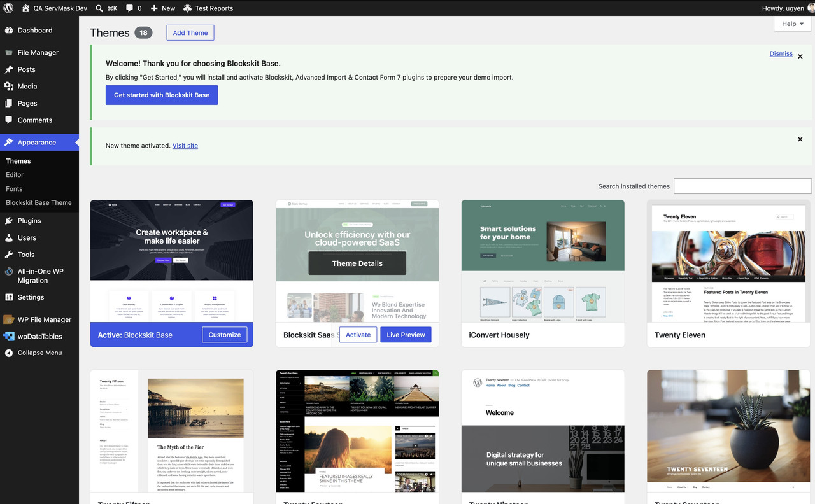The height and width of the screenshot is (504, 815).
Task: Click the WordPress logo in admin bar
Action: 9,8
